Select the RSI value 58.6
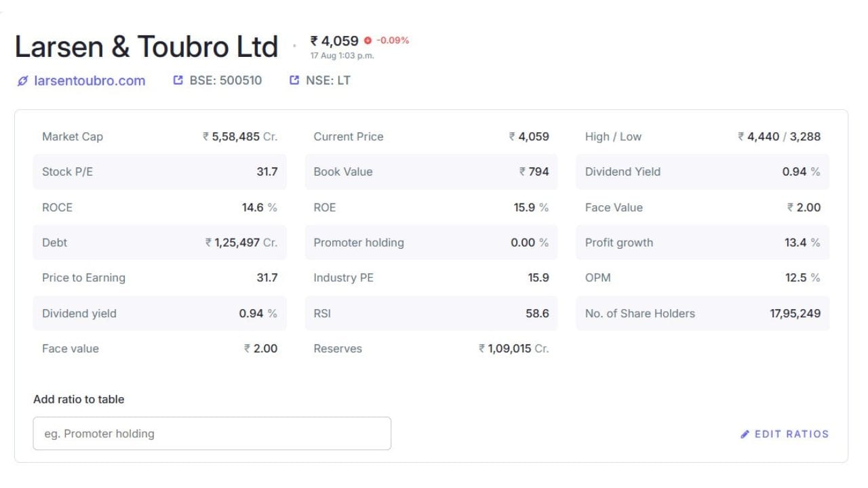 pos(537,314)
